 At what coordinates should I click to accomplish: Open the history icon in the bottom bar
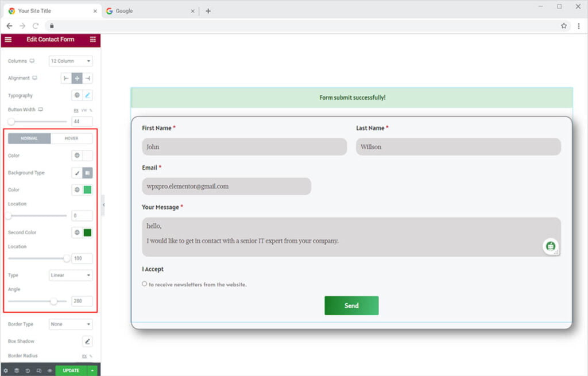tap(28, 371)
